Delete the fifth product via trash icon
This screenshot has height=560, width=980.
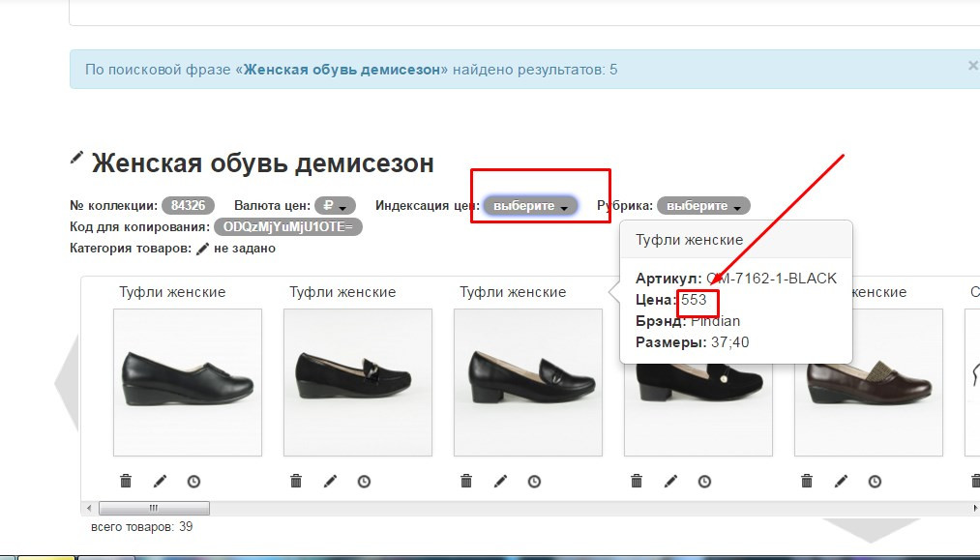(x=807, y=481)
